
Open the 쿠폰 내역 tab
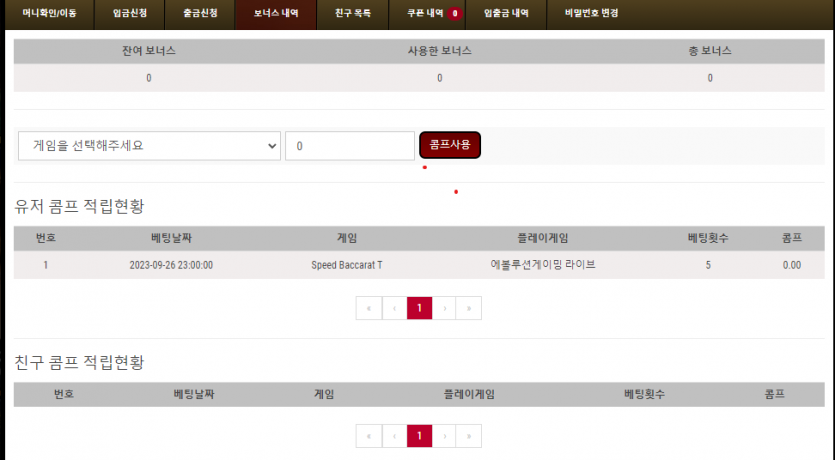[x=427, y=14]
